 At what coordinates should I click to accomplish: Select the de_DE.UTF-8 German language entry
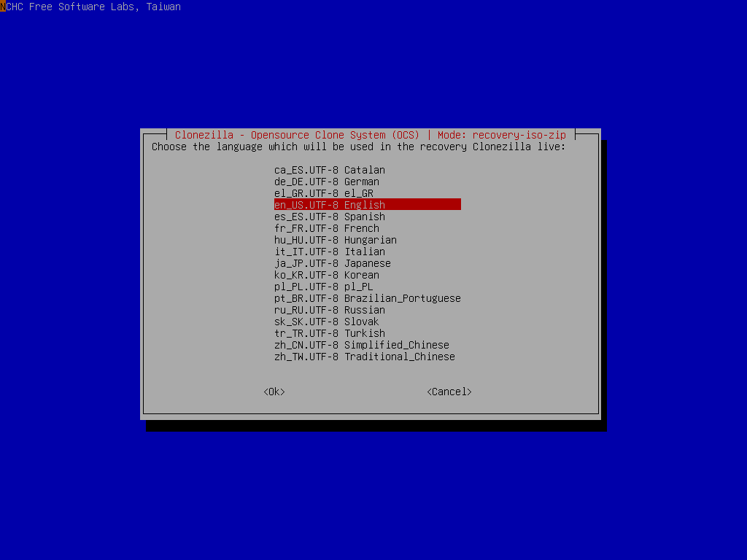(x=326, y=182)
